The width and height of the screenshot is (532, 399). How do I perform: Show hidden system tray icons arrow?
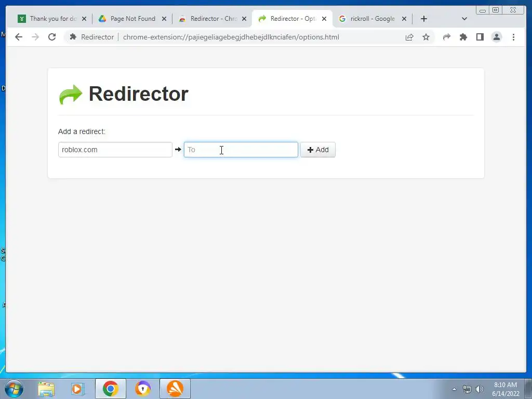(x=454, y=389)
